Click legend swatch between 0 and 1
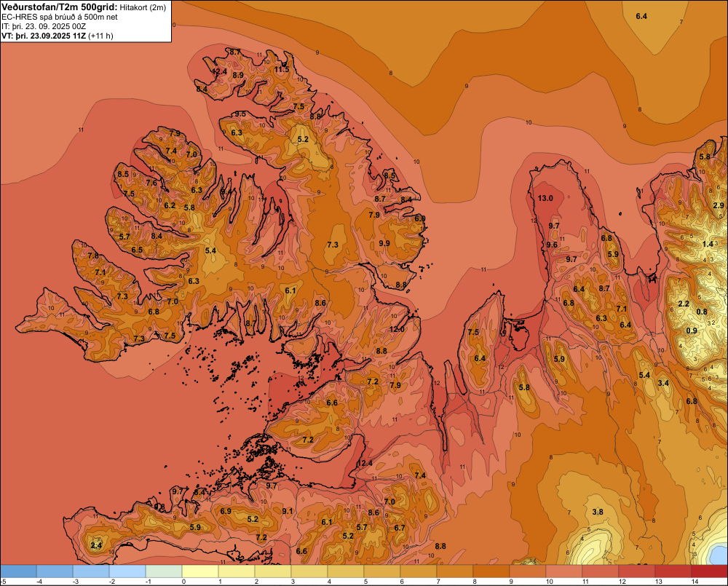The width and height of the screenshot is (728, 586). 201,571
